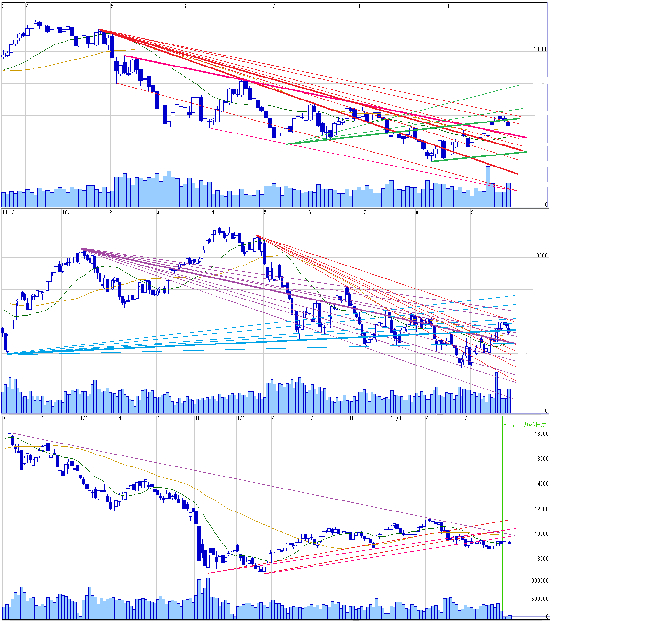Select month 5 marker on top chart axis
The width and height of the screenshot is (654, 644).
[112, 6]
